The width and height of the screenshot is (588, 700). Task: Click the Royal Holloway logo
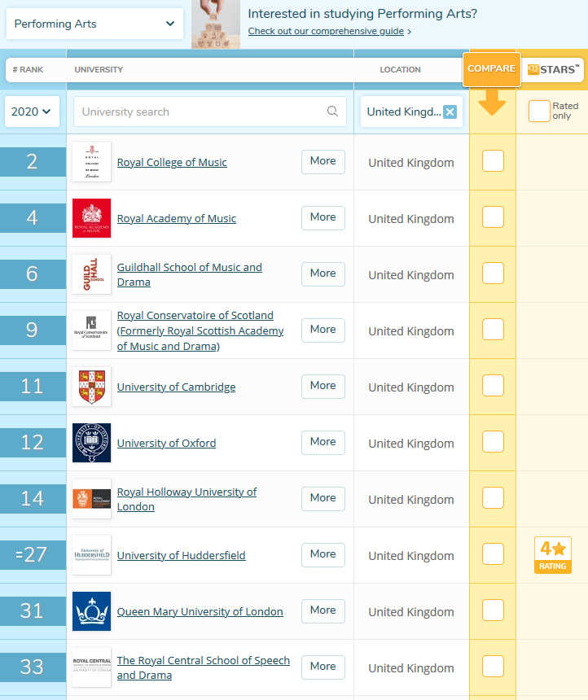pyautogui.click(x=91, y=499)
